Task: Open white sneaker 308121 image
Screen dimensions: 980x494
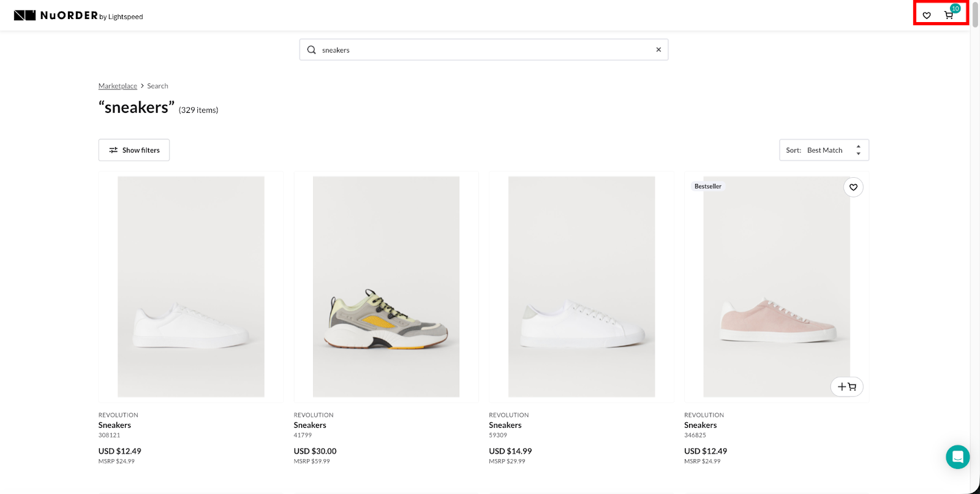Action: 190,287
